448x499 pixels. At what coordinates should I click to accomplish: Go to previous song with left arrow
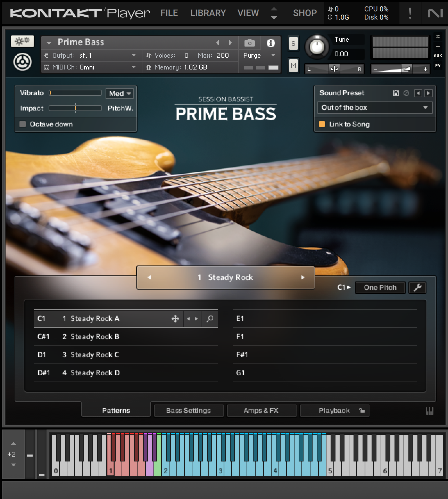[x=149, y=277]
